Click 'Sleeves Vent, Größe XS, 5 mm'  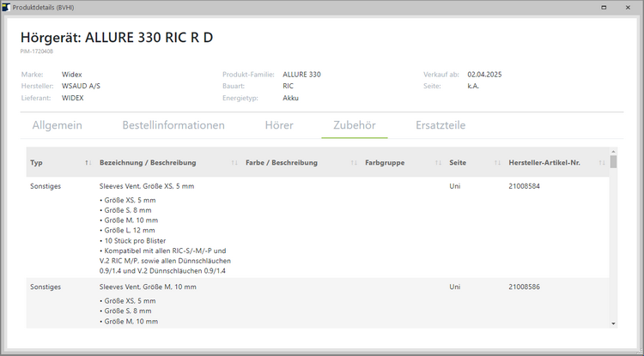[x=147, y=186]
